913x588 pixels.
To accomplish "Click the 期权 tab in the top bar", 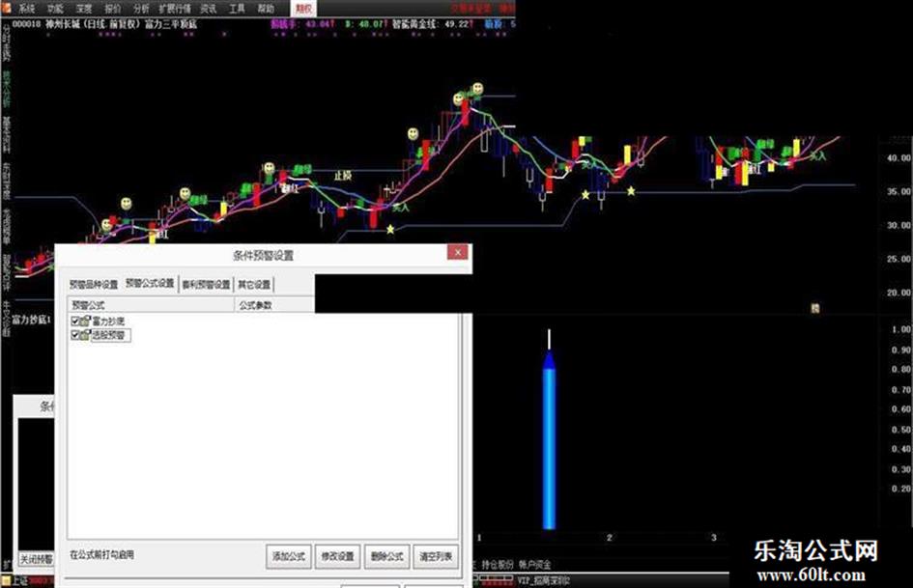I will click(302, 8).
